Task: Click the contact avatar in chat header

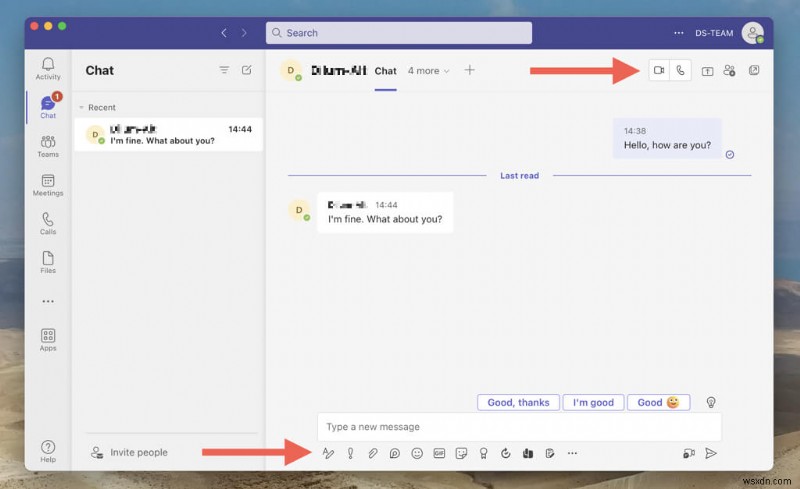Action: [x=291, y=70]
